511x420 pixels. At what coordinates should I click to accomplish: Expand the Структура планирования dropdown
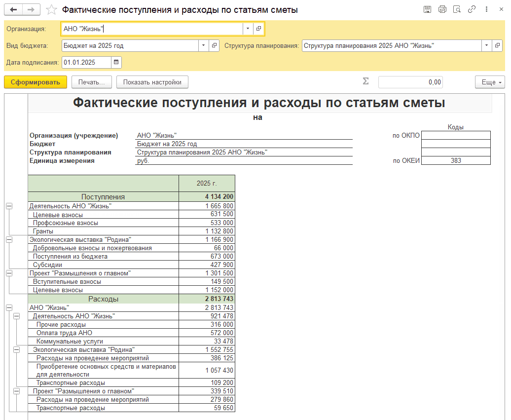486,45
